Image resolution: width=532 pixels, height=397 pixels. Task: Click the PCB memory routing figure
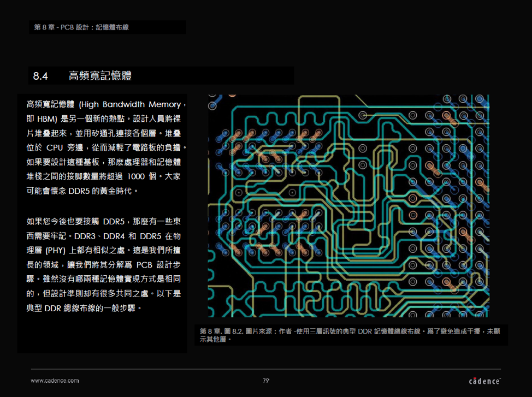(x=348, y=206)
